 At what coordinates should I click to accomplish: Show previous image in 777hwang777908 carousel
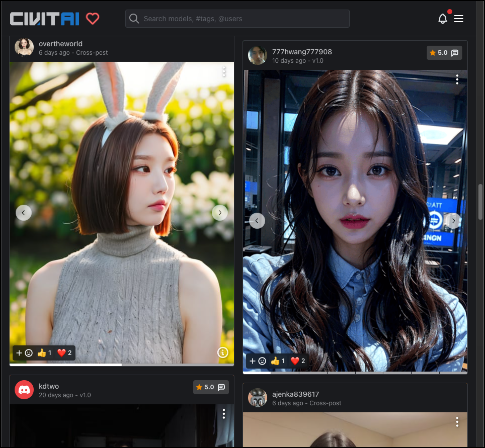pyautogui.click(x=257, y=221)
